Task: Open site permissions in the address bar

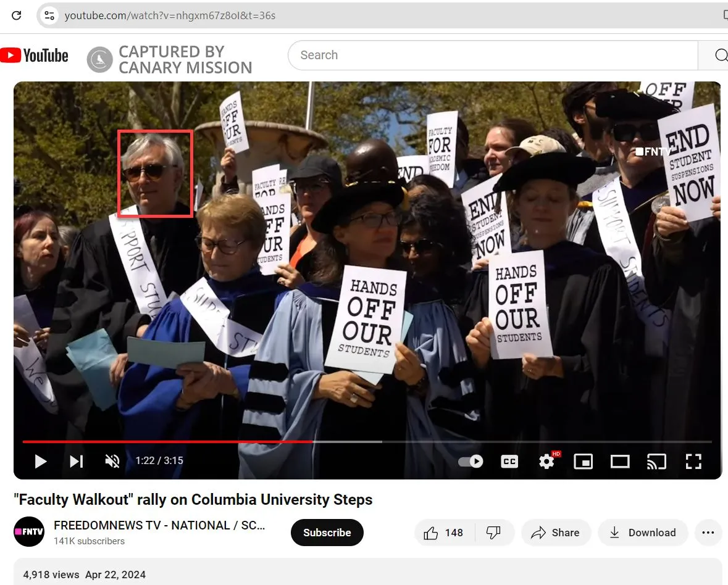Action: coord(49,15)
